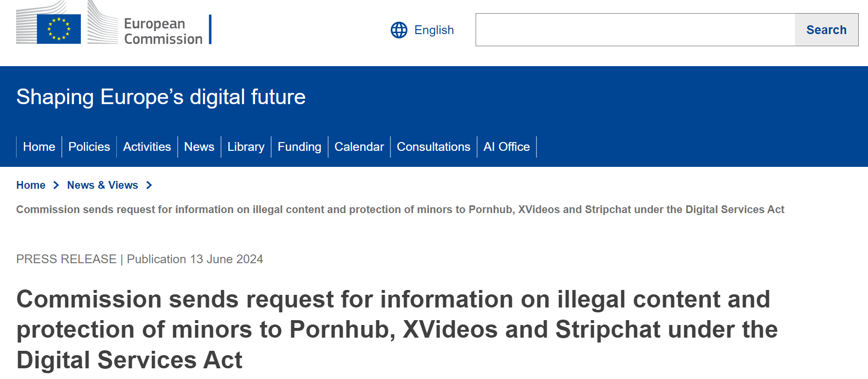
Task: Go to the Calendar page
Action: tap(359, 147)
